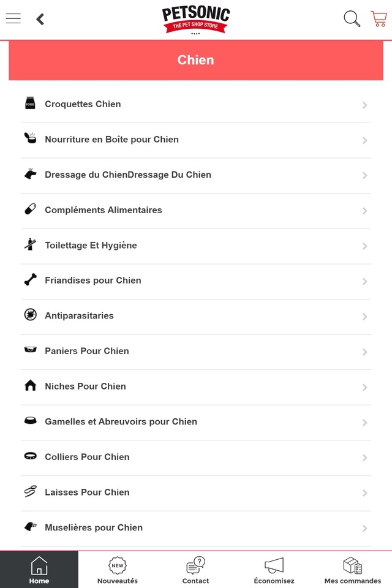Open the Contact tab
The image size is (392, 588).
[196, 570]
